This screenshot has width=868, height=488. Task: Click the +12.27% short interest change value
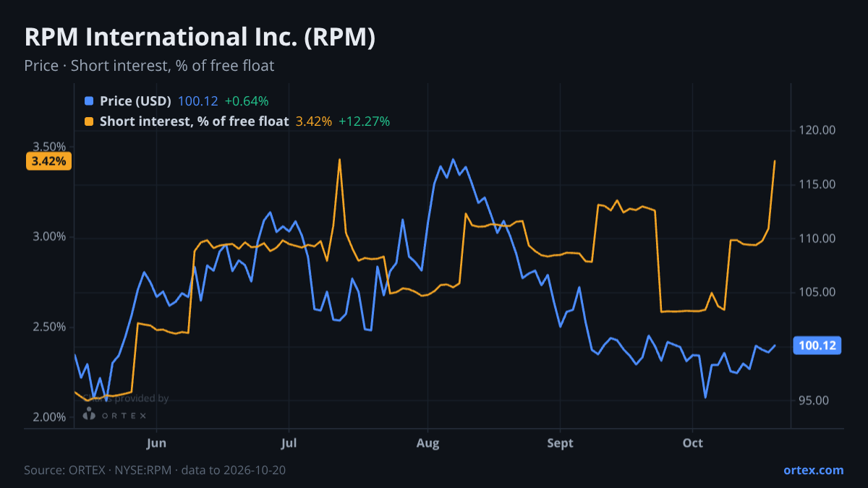(365, 121)
